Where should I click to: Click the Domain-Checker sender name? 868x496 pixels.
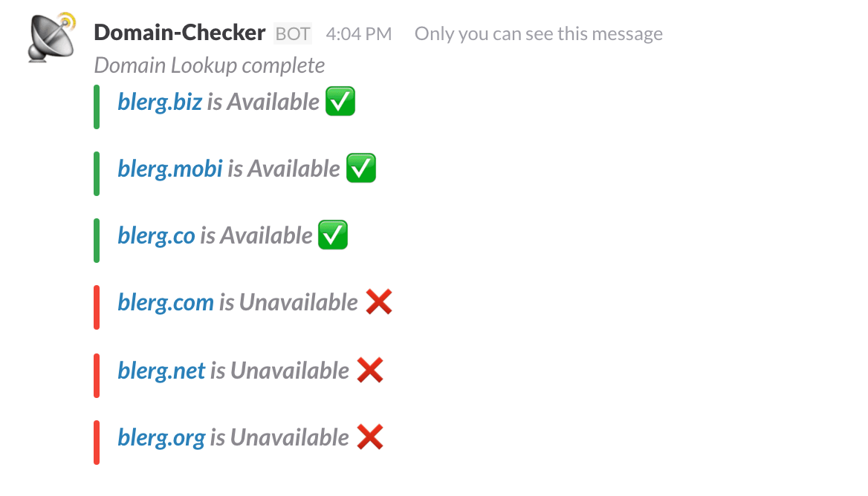pos(180,33)
